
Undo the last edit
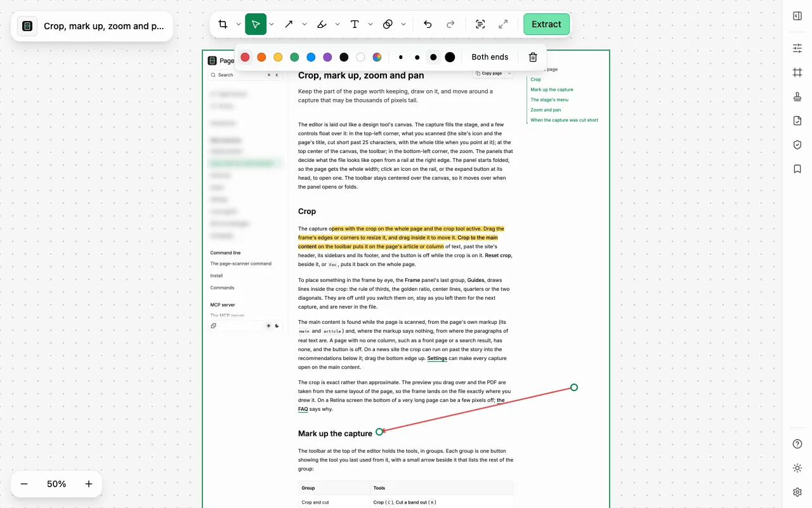point(428,24)
